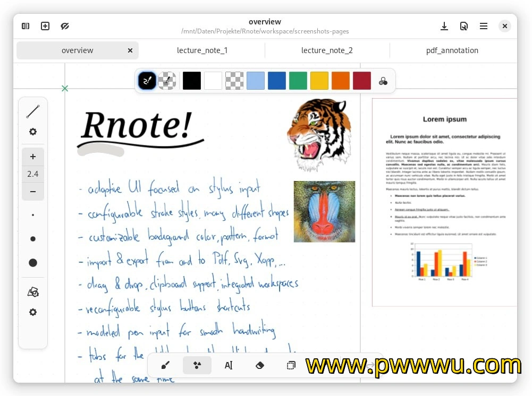Viewport: 532px width, 396px height.
Task: Select the large stroke width dot
Action: (33, 263)
